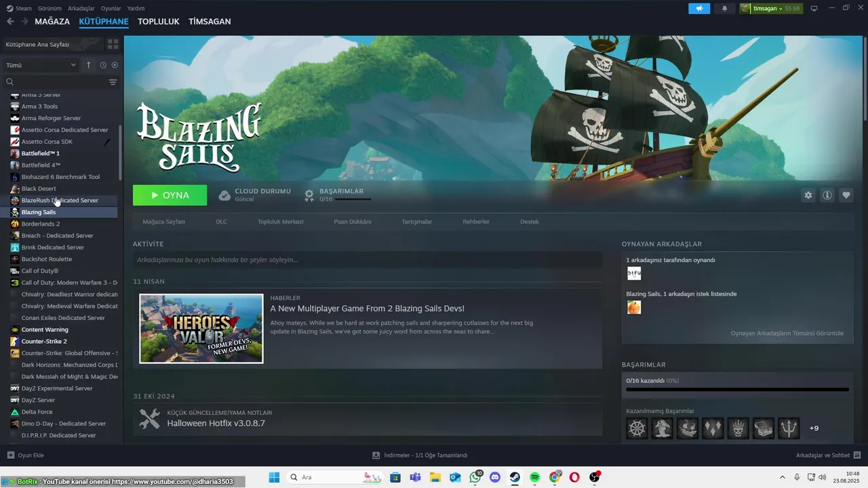Select Content Warning in the library list
The width and height of the screenshot is (868, 488).
45,329
